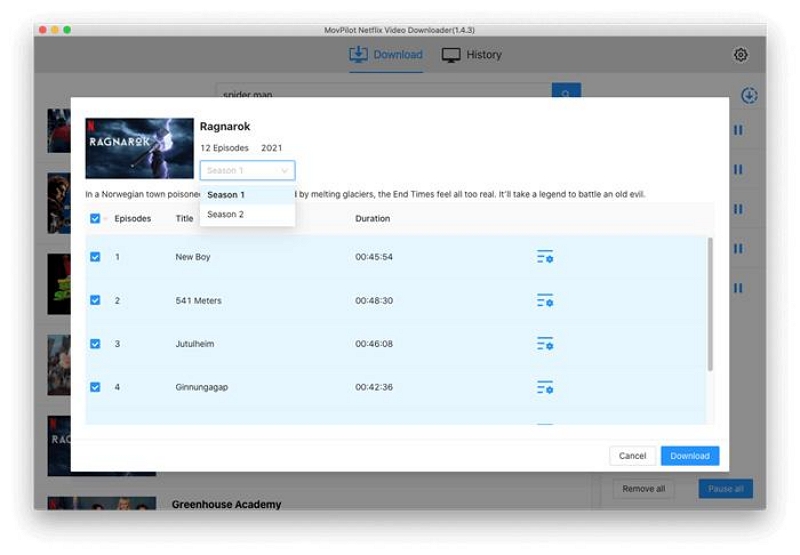
Task: Click the 541 Meters episode title
Action: [x=198, y=300]
